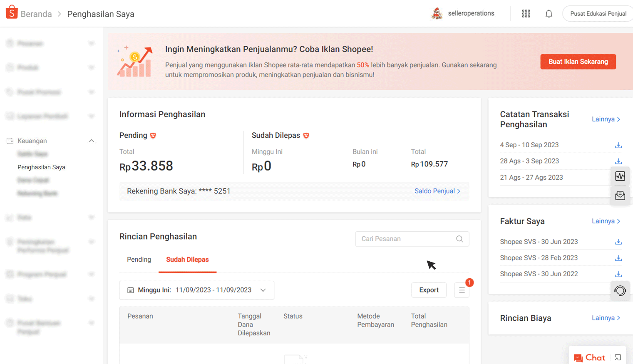
Task: Click the Tanggal Dana Dilepaskan column header
Action: tap(254, 324)
